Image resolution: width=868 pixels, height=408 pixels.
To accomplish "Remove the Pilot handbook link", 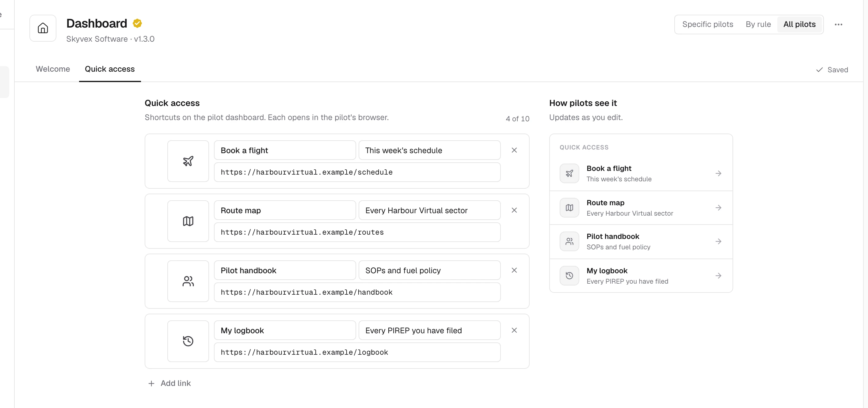I will pyautogui.click(x=514, y=270).
